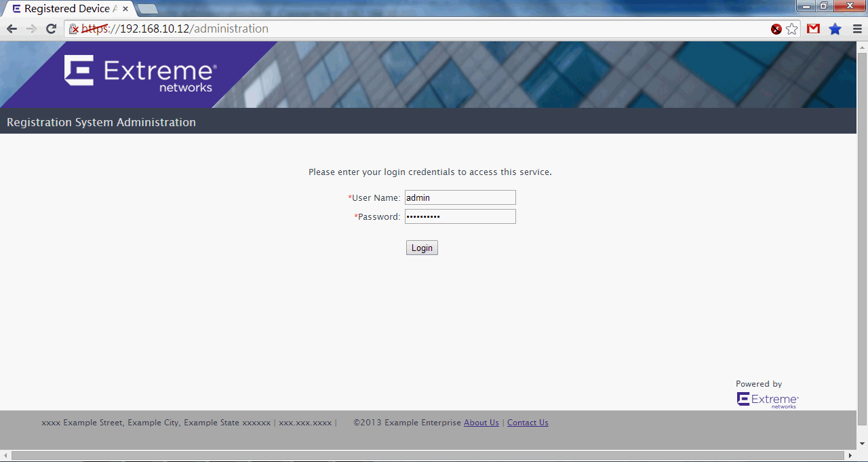Bookmark page with the star outline icon
The height and width of the screenshot is (462, 868).
(x=792, y=29)
